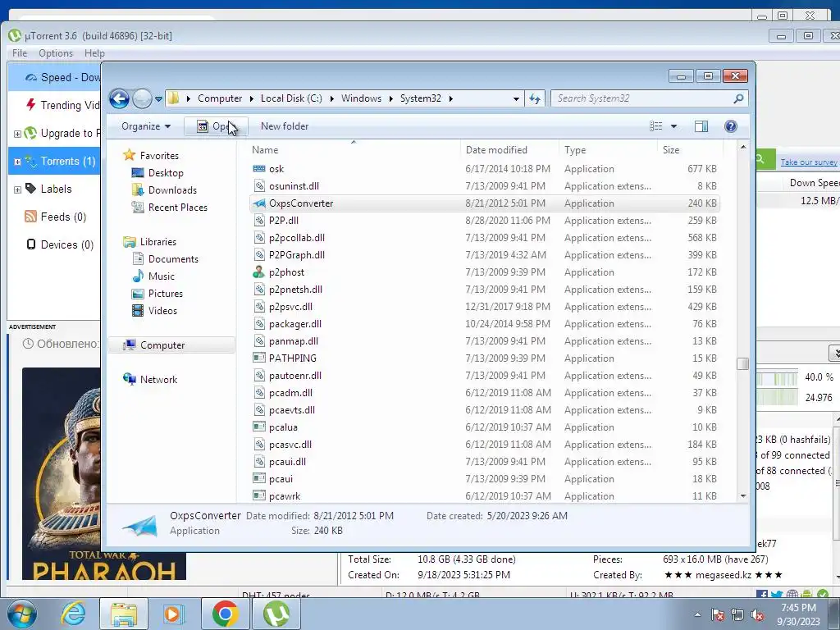Open Windows Media Player from taskbar
The image size is (840, 630).
click(x=173, y=614)
